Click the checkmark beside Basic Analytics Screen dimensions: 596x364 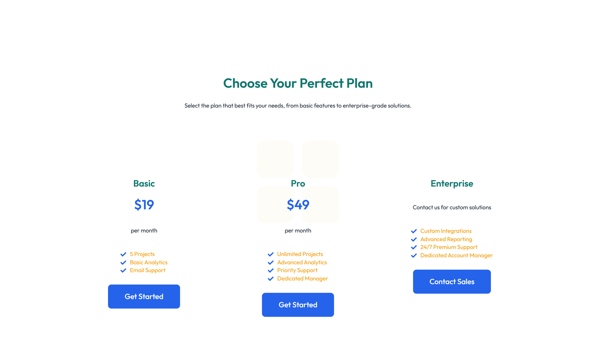coord(123,262)
